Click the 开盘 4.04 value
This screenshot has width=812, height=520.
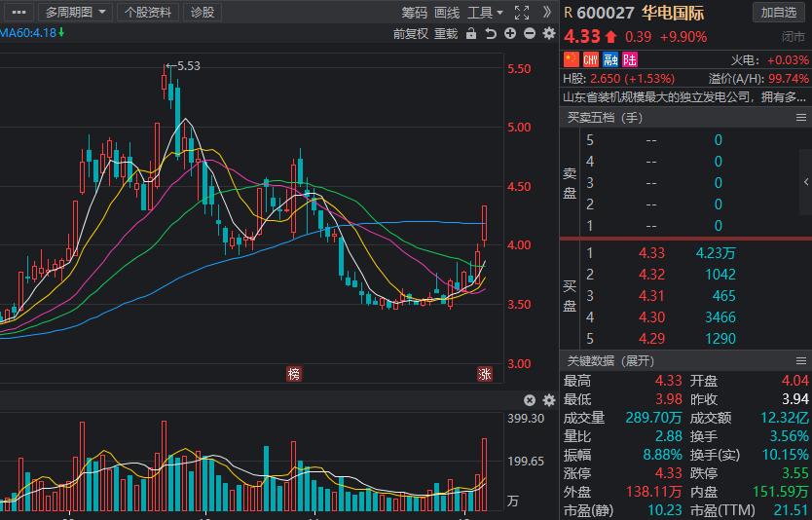(x=795, y=381)
